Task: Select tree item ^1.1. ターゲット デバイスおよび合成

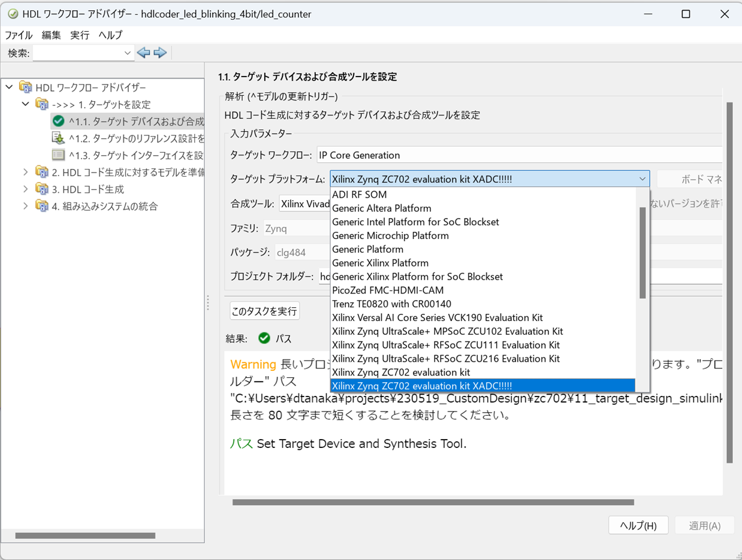Action: click(x=136, y=121)
